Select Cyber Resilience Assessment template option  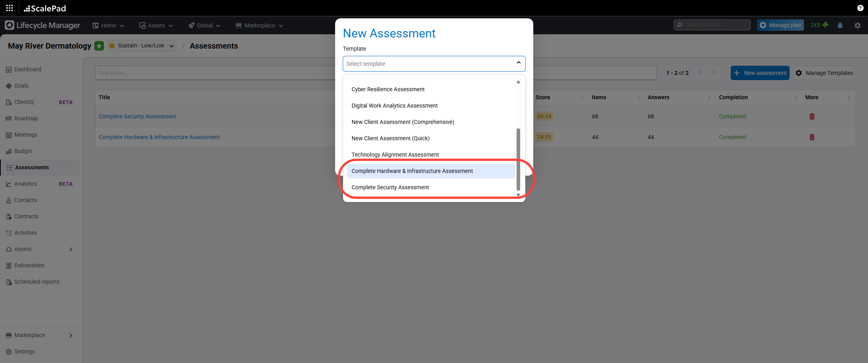pos(388,89)
